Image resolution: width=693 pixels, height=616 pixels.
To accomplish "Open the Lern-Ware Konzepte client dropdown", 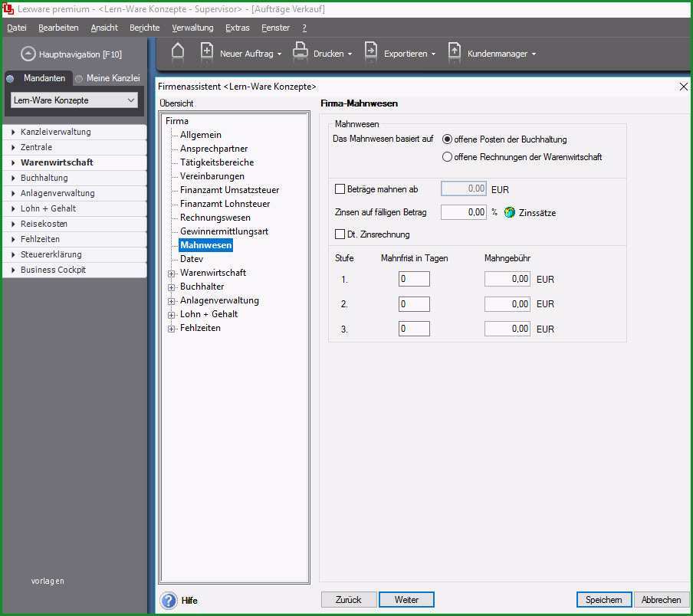I will [x=74, y=100].
